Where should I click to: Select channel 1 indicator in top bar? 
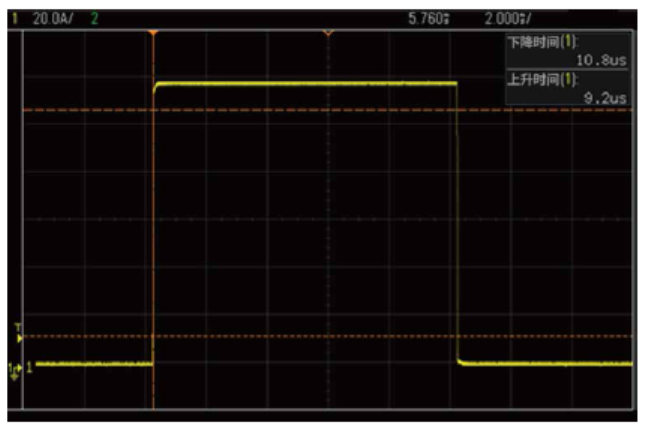[x=15, y=19]
